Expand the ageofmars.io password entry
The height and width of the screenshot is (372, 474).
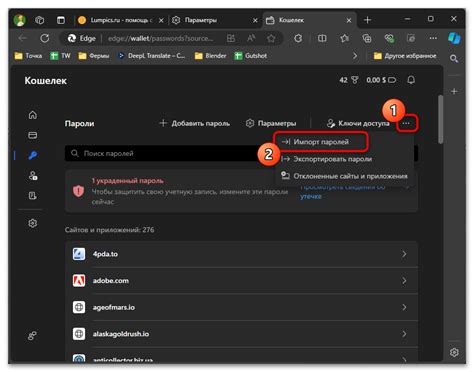pyautogui.click(x=242, y=307)
